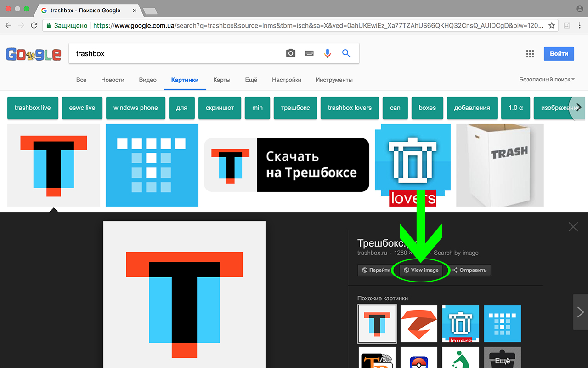Image resolution: width=588 pixels, height=368 pixels.
Task: Click the blue magnifier search icon
Action: click(x=346, y=53)
